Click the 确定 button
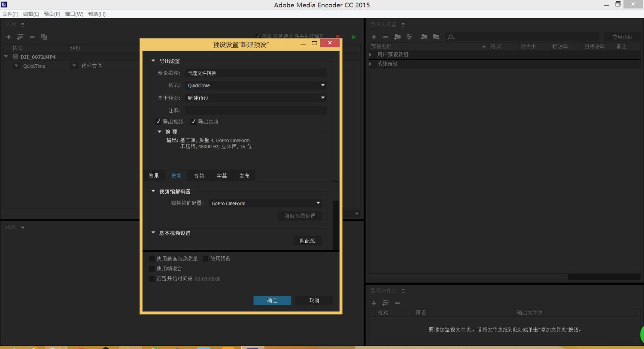 coord(272,301)
